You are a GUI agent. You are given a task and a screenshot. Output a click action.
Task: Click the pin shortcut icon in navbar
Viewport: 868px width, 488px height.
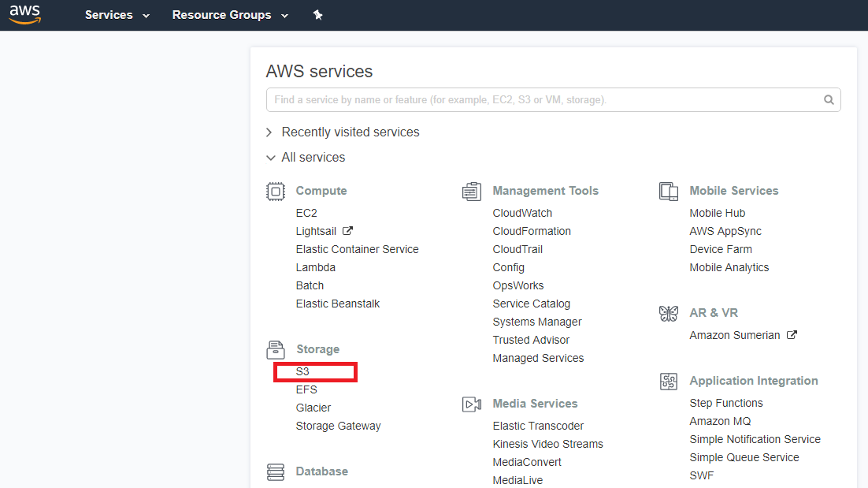[x=317, y=15]
